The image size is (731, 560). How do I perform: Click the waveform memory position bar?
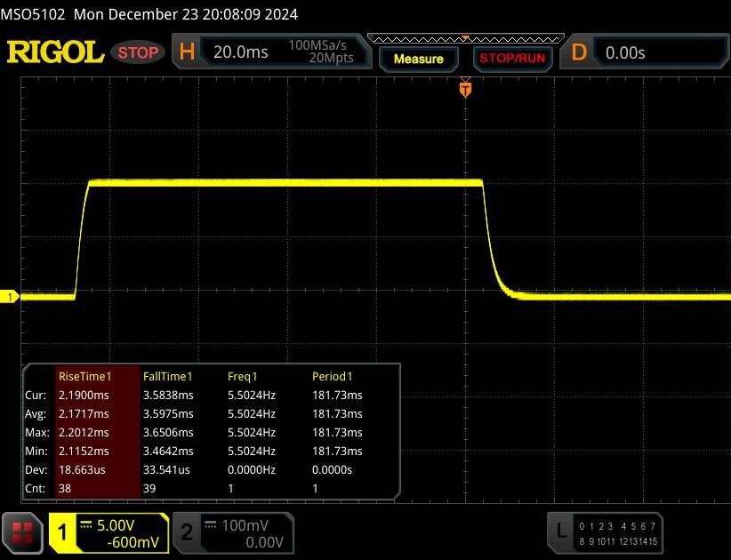click(464, 38)
